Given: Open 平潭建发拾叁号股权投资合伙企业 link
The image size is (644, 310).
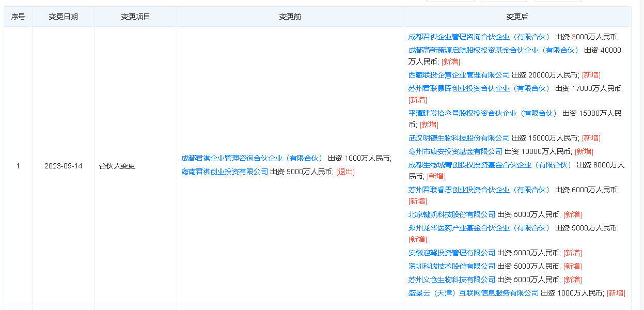Looking at the screenshot, I should pyautogui.click(x=483, y=114).
